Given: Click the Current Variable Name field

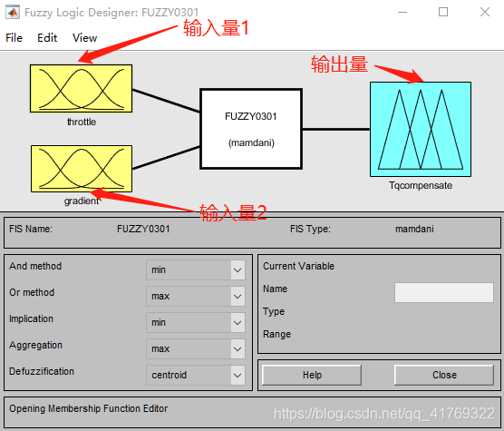Looking at the screenshot, I should (444, 293).
